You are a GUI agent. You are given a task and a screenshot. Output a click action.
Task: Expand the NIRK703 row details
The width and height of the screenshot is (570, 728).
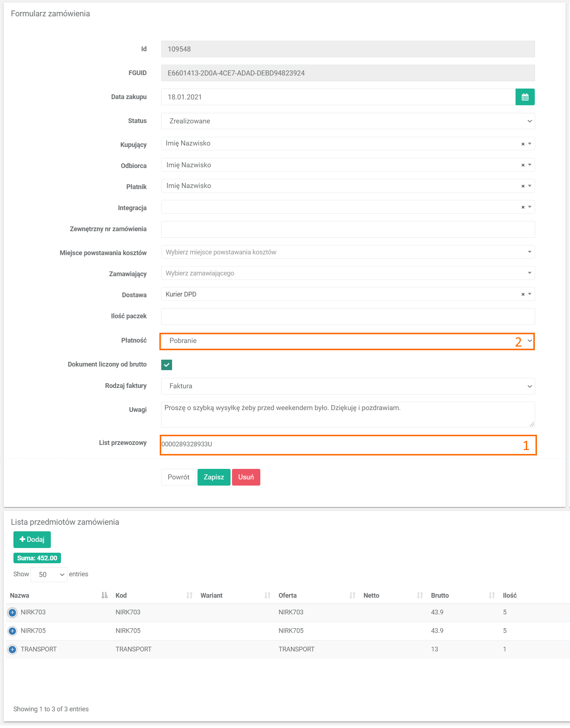pyautogui.click(x=12, y=612)
